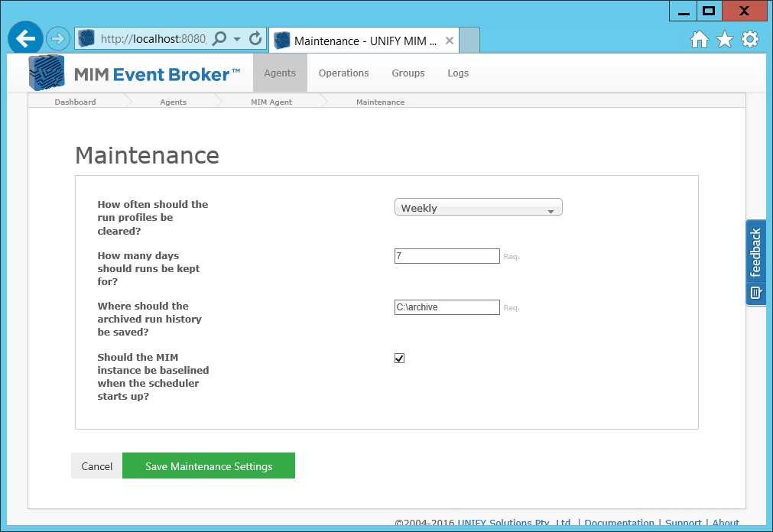Click the 'How many days should runs' label
The image size is (773, 532).
tap(148, 268)
